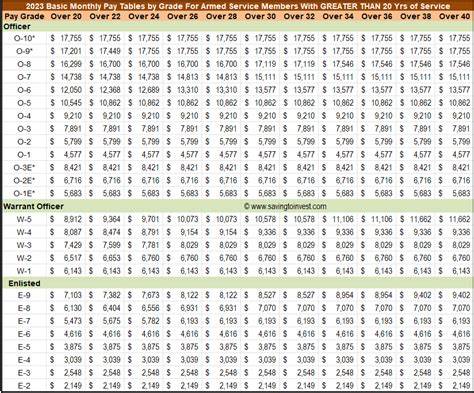Select the "W-3" pay grade row label

(24, 245)
